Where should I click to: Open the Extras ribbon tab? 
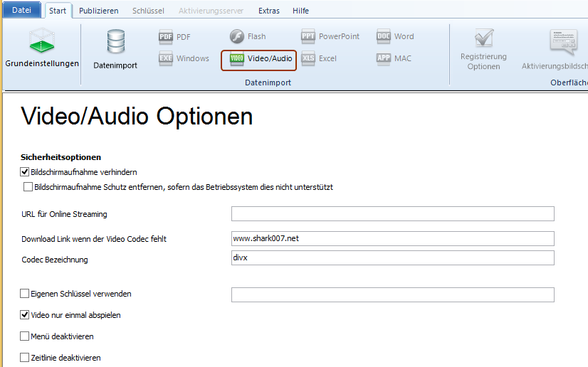pos(268,11)
